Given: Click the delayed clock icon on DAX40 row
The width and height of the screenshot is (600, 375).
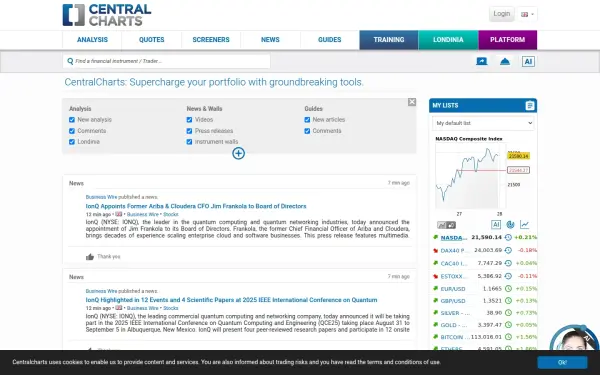Looking at the screenshot, I should pos(508,250).
